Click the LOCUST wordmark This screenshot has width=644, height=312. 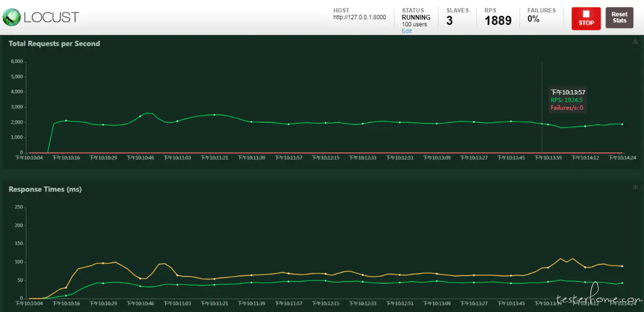pos(52,17)
